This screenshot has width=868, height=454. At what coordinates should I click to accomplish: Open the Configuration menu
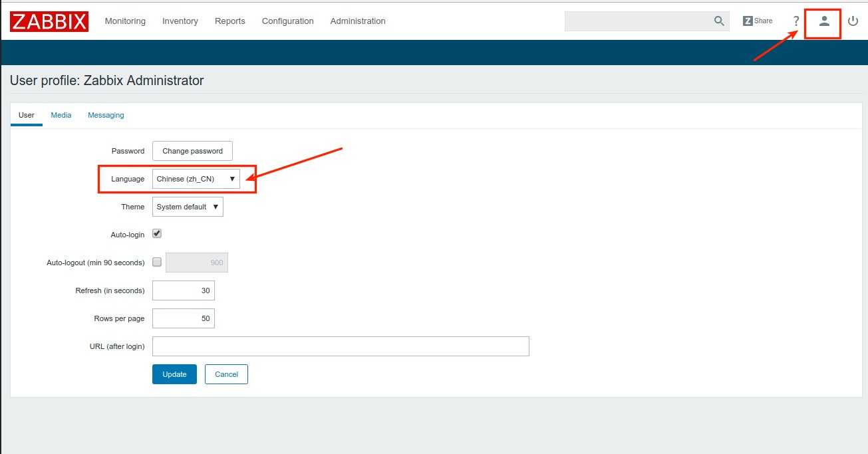click(287, 21)
